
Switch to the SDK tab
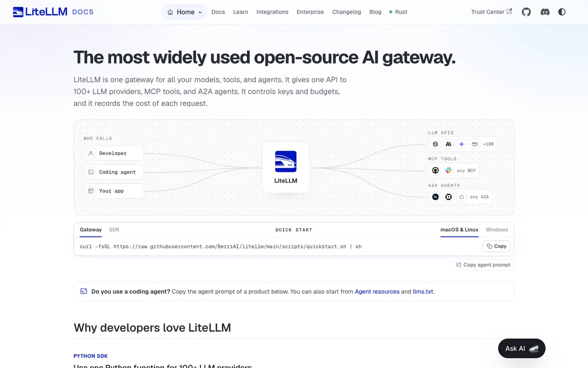tap(114, 230)
